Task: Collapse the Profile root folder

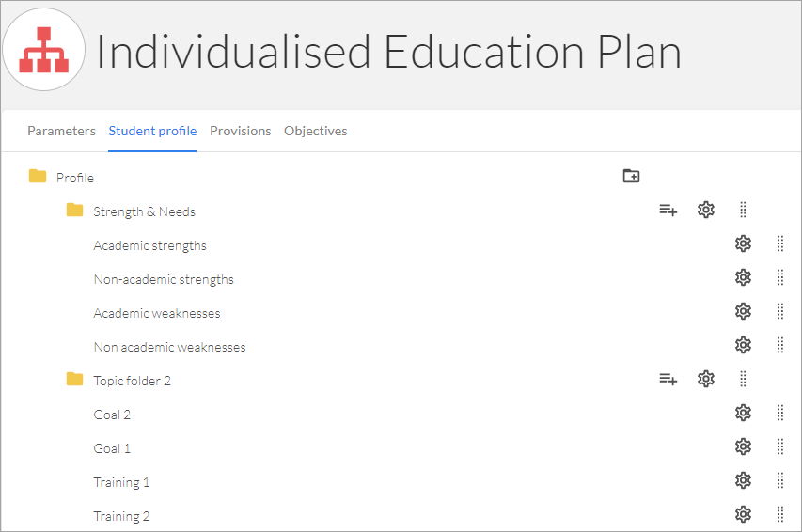Action: (x=38, y=176)
